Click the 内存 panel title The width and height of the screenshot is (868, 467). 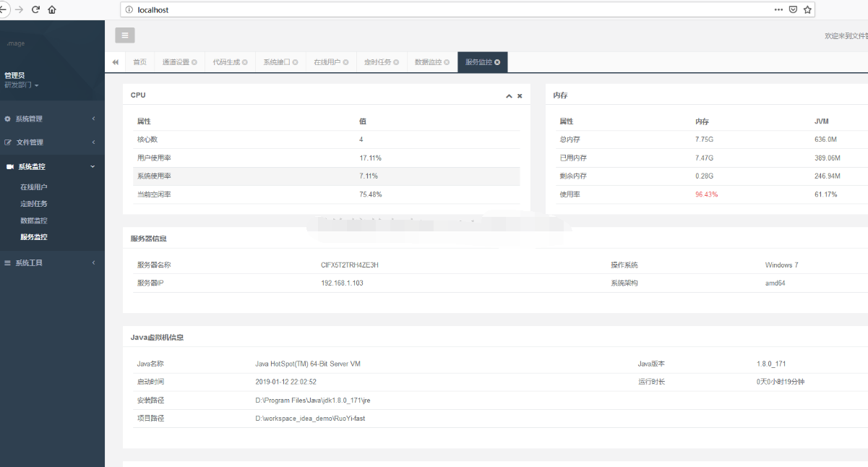click(560, 95)
